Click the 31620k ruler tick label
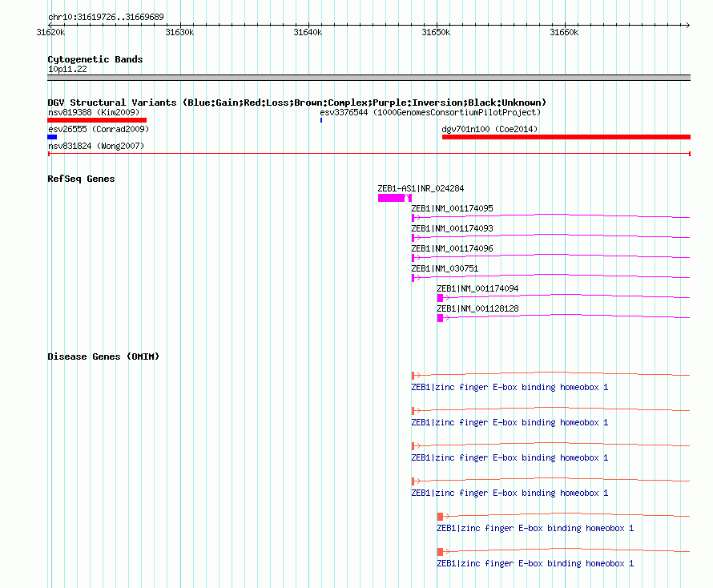This screenshot has width=713, height=588. pyautogui.click(x=50, y=32)
